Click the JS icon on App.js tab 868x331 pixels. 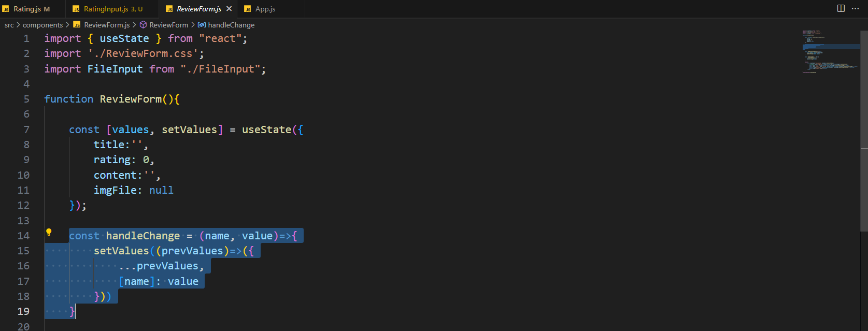point(248,9)
